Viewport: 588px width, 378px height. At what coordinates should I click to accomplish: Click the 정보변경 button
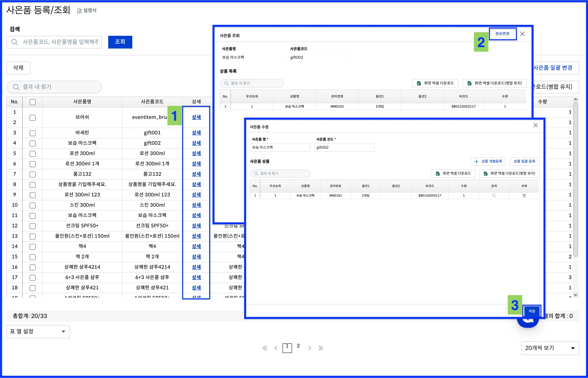coord(502,34)
